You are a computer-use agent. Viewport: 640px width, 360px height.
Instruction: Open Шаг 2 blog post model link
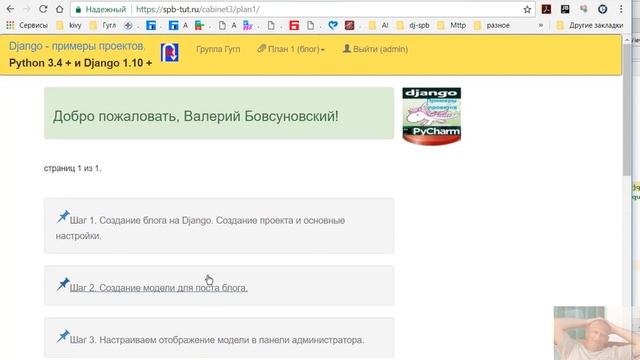(x=159, y=288)
